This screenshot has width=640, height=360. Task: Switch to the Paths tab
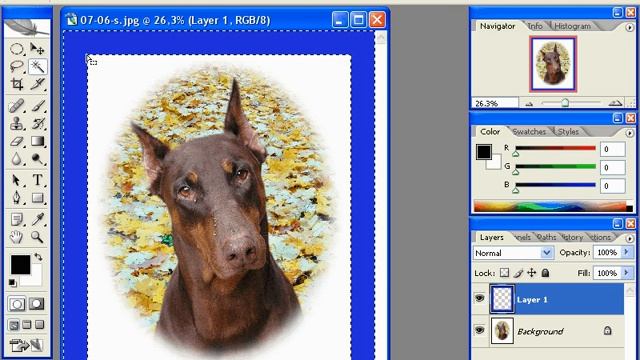click(546, 237)
